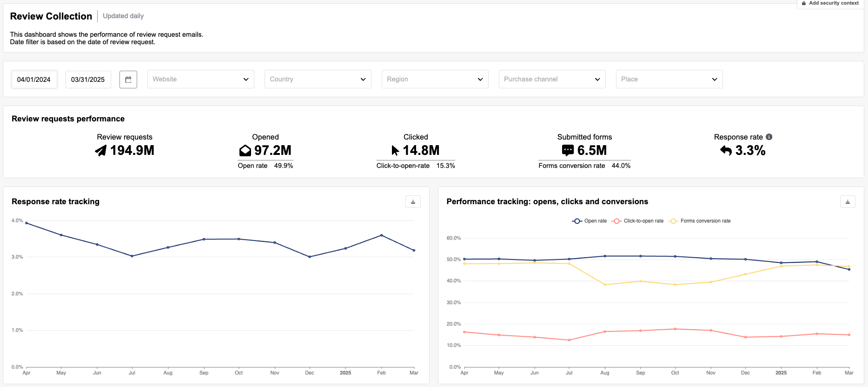868x387 pixels.
Task: Click the Add security context button
Action: tap(830, 3)
